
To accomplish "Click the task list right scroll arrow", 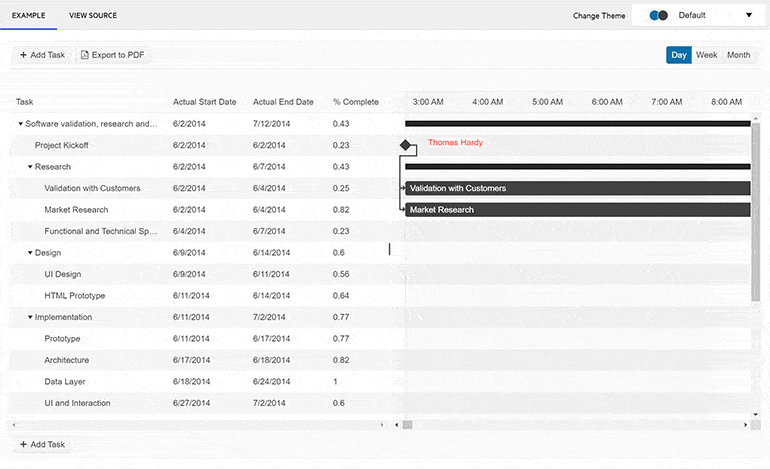I will point(382,425).
